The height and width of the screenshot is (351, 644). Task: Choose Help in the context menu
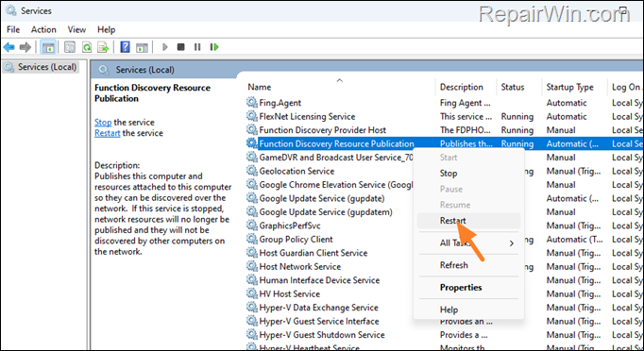[x=468, y=309]
